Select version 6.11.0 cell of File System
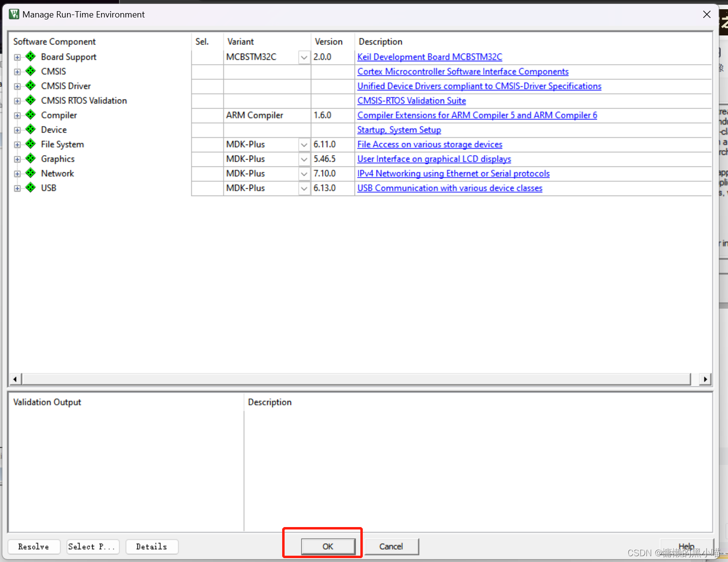 (x=333, y=145)
